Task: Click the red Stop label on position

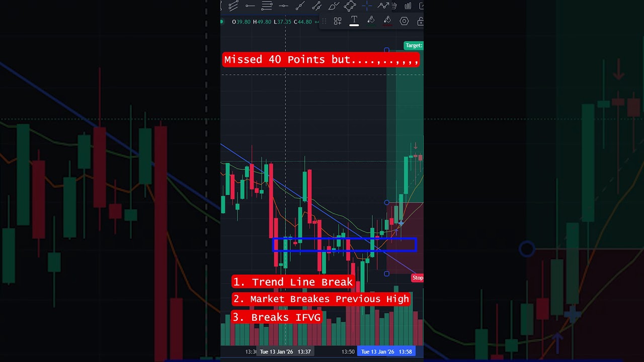Action: point(418,278)
